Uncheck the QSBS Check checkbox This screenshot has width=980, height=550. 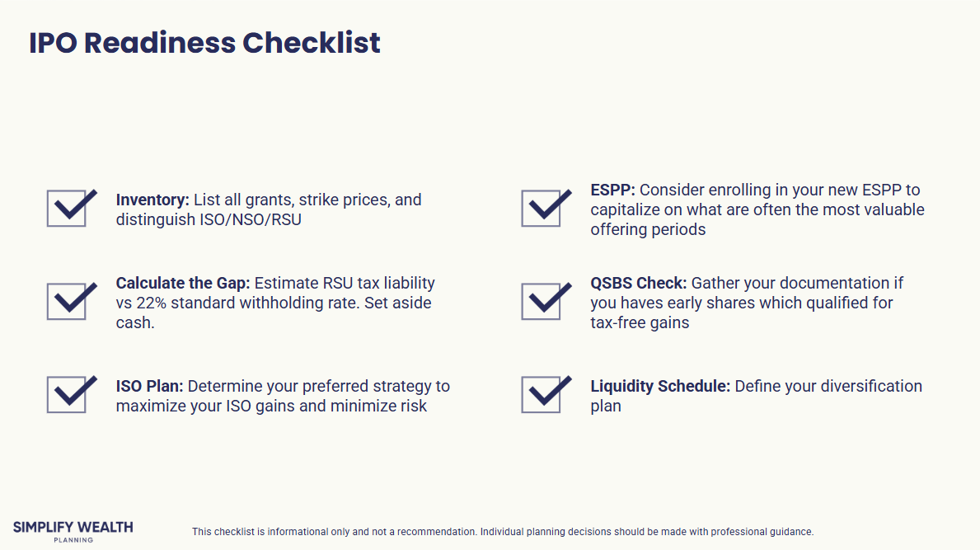tap(541, 302)
